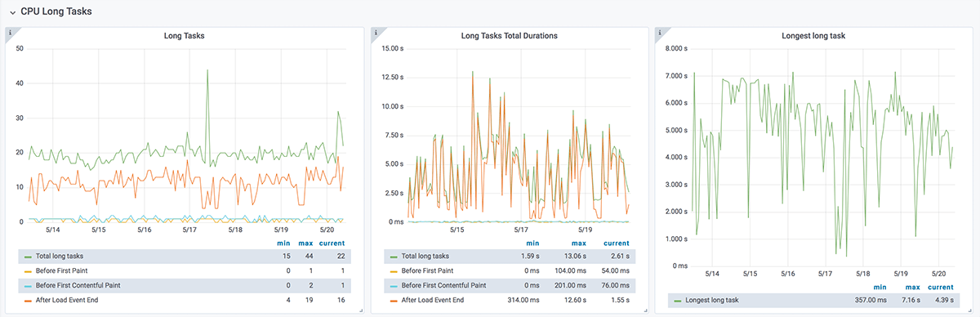Open orange swatch for After Load Event End, Total Durations panel

pyautogui.click(x=393, y=301)
